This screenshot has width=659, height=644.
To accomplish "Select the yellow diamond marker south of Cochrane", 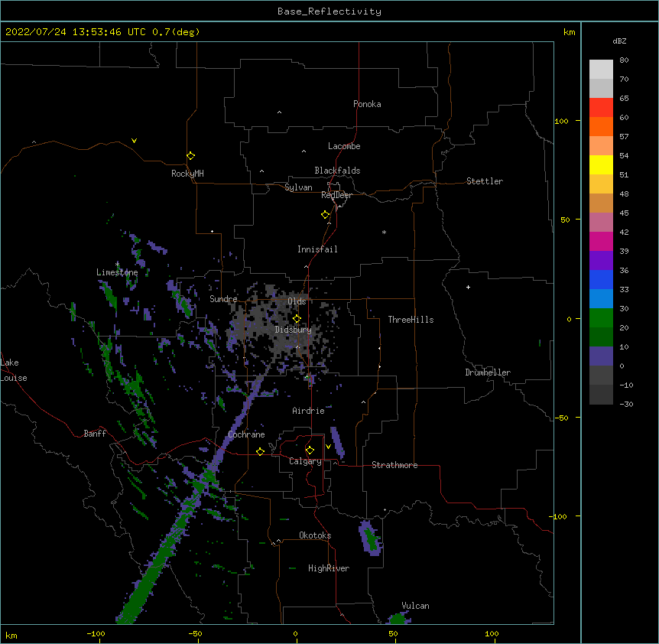I will [260, 451].
